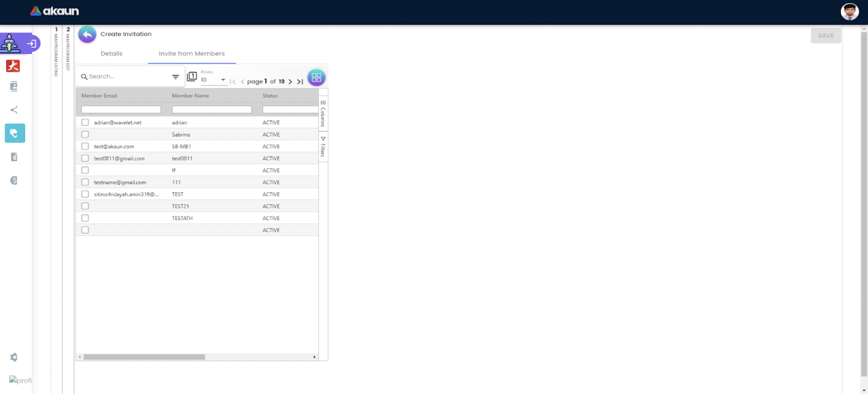Click the broken profile image in sidebar
Image resolution: width=868 pixels, height=402 pixels.
point(20,380)
